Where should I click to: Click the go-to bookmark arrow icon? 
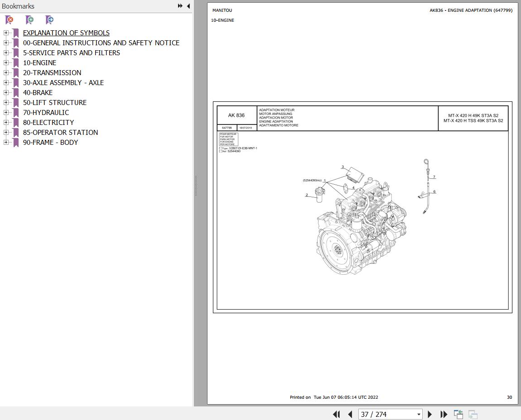[49, 20]
